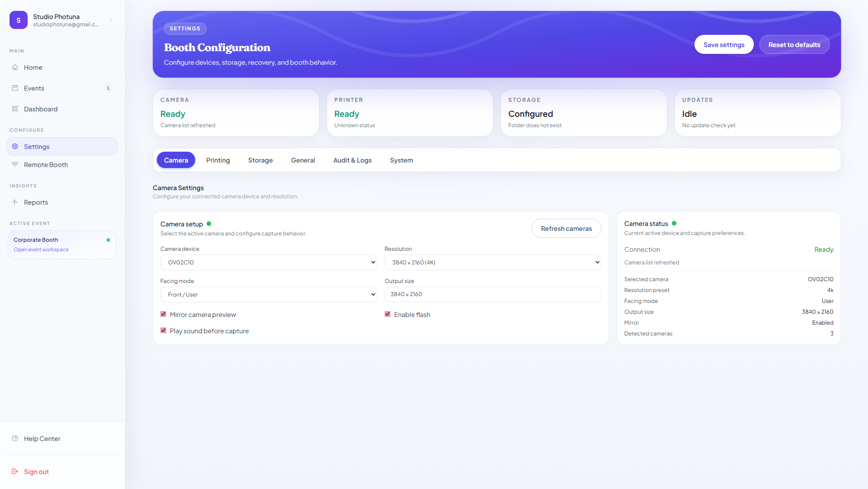
Task: Click the Storage Configured summary card
Action: point(584,113)
